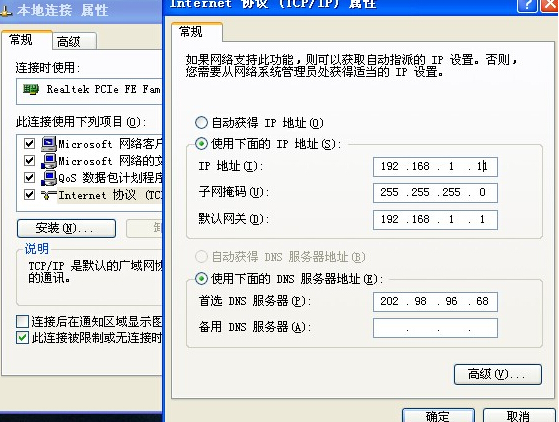Toggle 此连接被限制或无连接时 notification checkbox
The width and height of the screenshot is (559, 422).
[x=22, y=338]
